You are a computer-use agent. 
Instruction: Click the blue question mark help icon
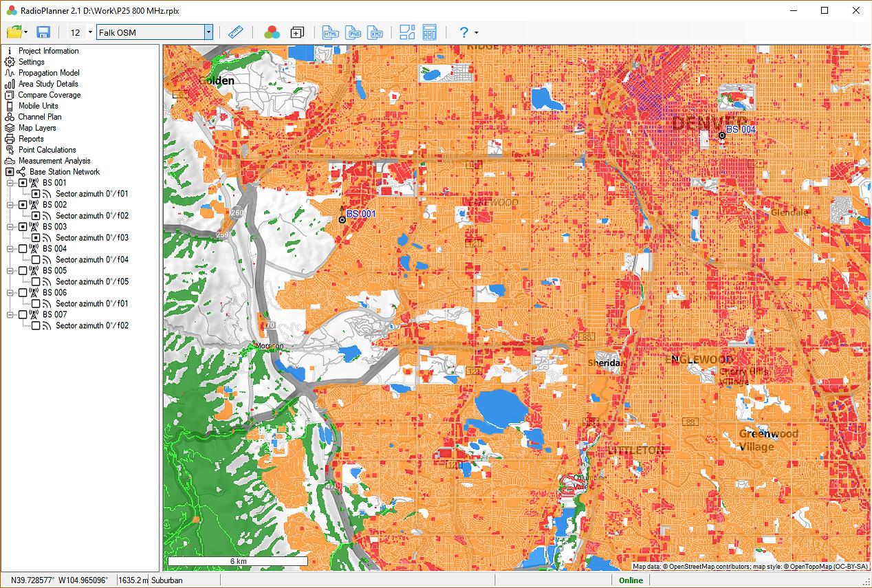click(x=464, y=32)
